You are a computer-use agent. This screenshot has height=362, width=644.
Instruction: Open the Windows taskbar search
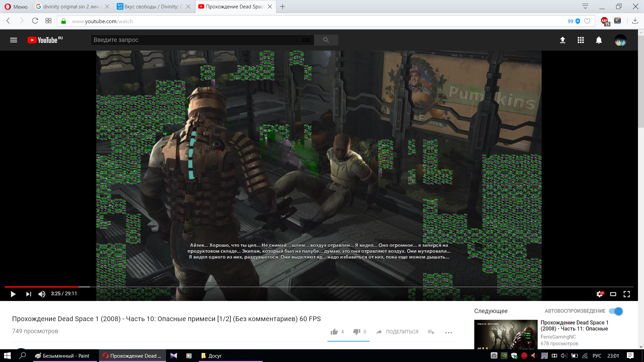23,356
